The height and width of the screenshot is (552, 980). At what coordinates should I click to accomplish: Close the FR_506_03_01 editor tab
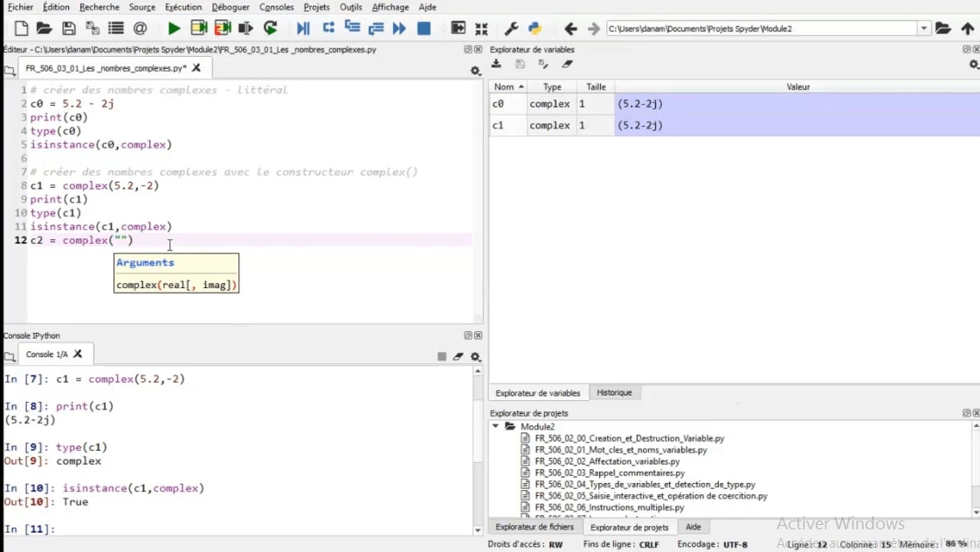point(197,67)
